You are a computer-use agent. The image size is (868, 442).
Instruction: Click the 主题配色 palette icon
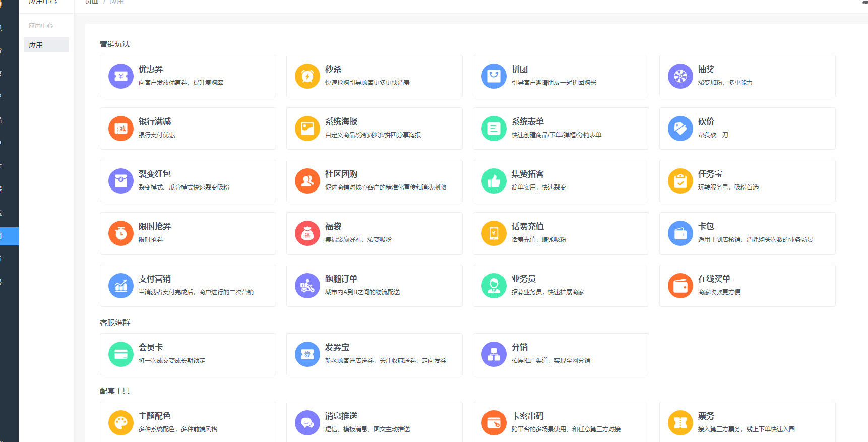[121, 423]
